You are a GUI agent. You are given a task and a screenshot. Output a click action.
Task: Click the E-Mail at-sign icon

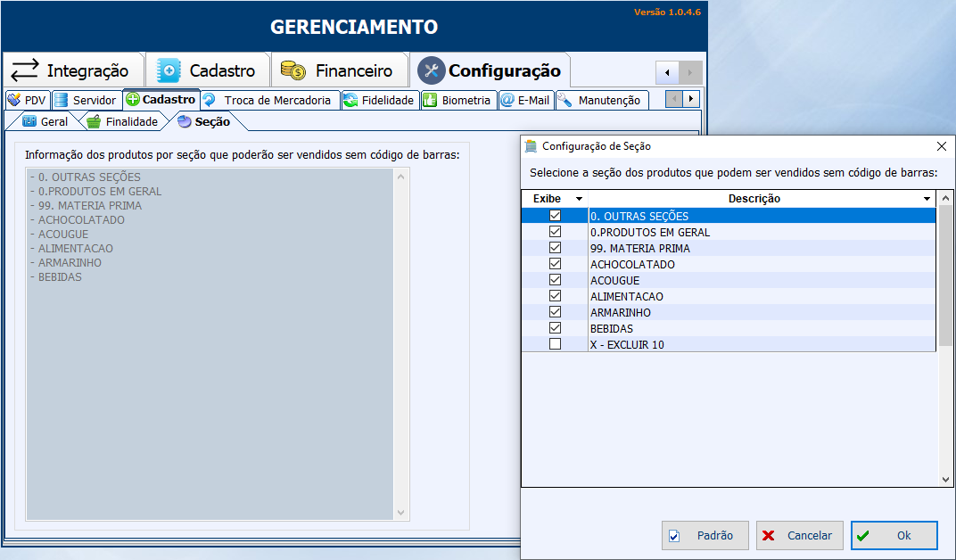coord(507,100)
